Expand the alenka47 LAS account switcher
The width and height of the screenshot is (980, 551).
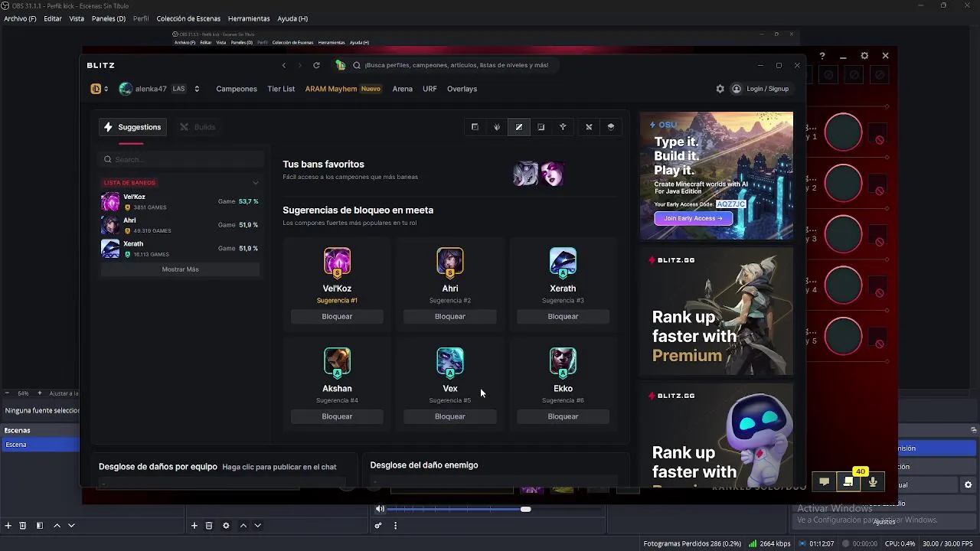197,89
